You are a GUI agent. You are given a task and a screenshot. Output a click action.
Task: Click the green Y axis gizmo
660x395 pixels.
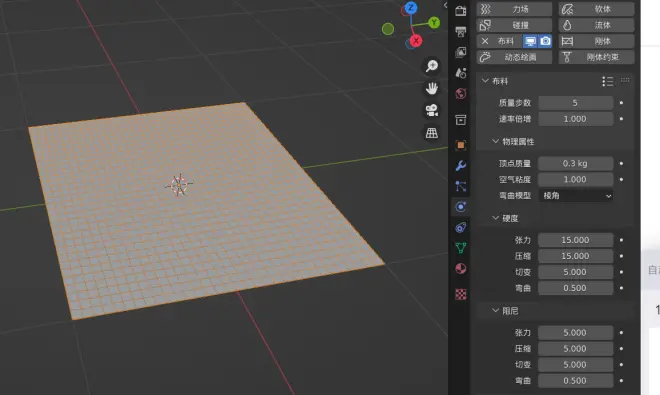coord(434,23)
